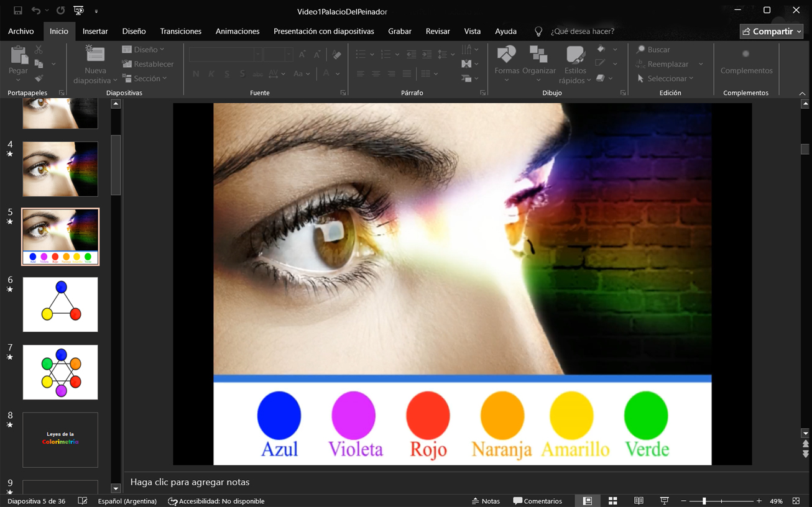Click the Redo icon in quick access toolbar
The image size is (812, 507).
(x=60, y=11)
